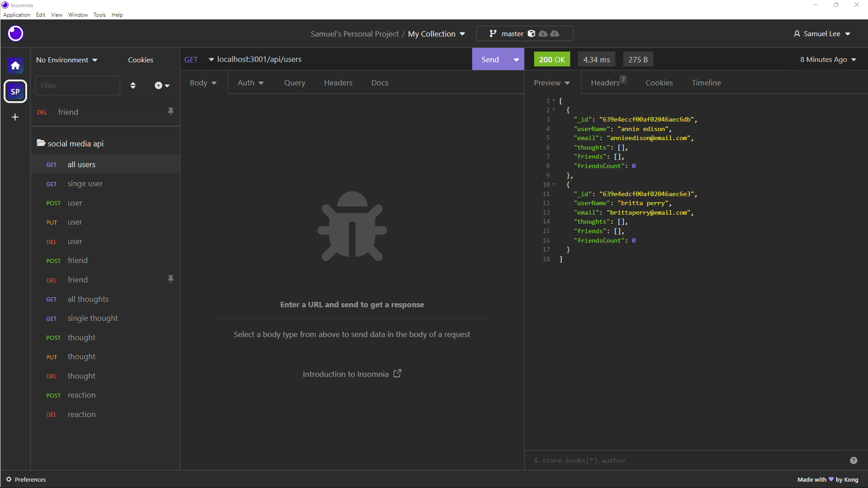Open the Home dashboard icon
The width and height of the screenshot is (868, 488).
click(15, 66)
